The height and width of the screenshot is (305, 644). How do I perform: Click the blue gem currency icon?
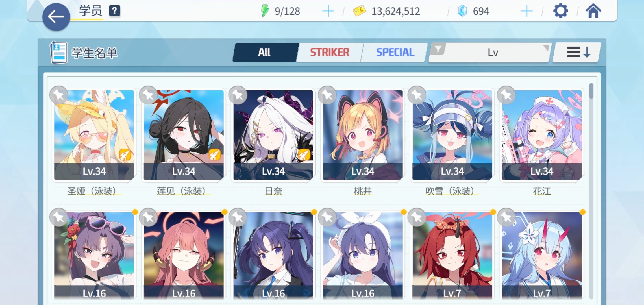point(462,11)
